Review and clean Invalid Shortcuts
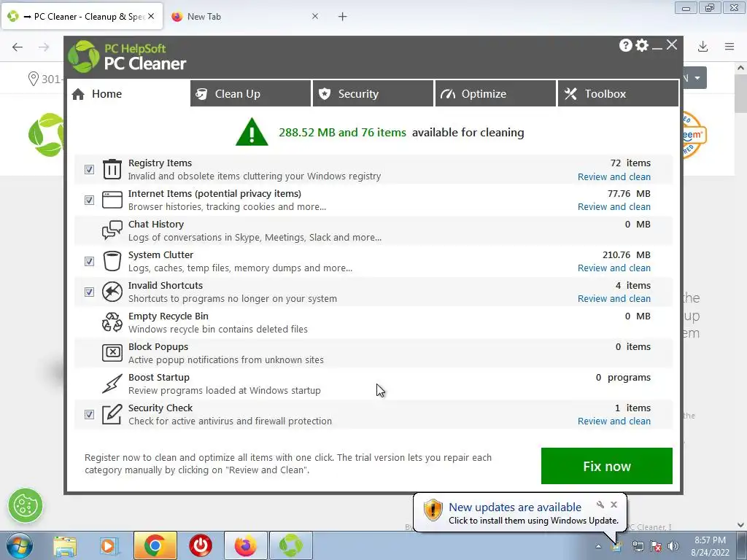Screen dimensions: 747x560 [614, 298]
